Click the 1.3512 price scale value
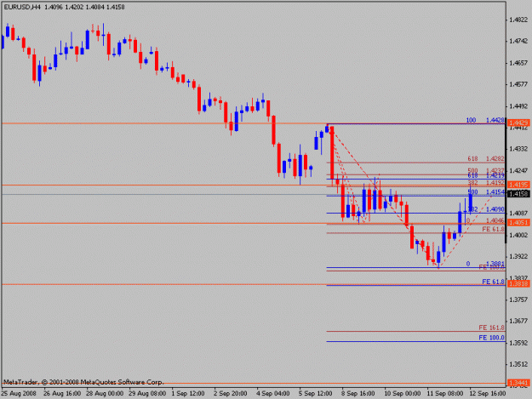The width and height of the screenshot is (532, 399). (x=518, y=364)
